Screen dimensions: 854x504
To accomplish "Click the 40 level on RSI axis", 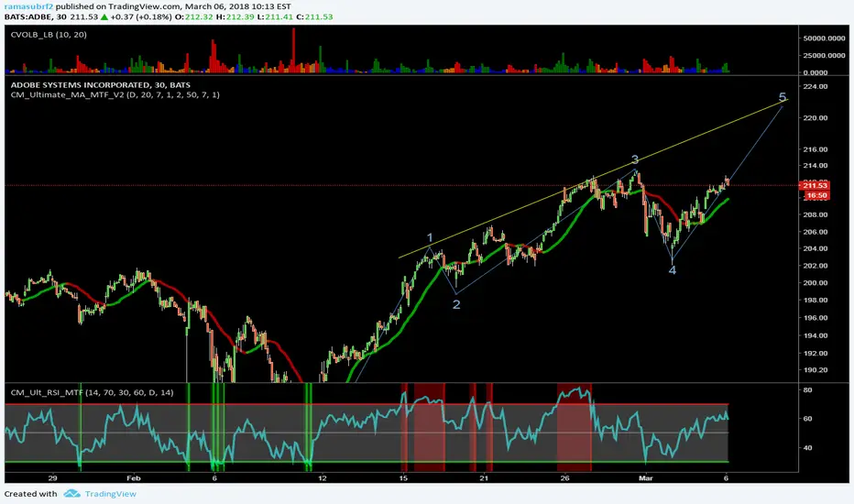I will (x=807, y=448).
